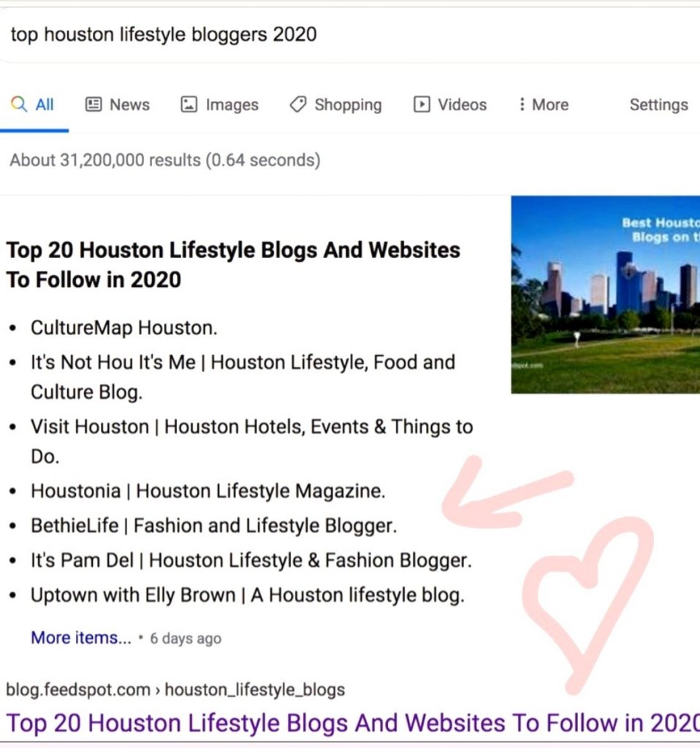Image resolution: width=700 pixels, height=748 pixels.
Task: Click the Uptown with Elly Brown item
Action: click(247, 595)
